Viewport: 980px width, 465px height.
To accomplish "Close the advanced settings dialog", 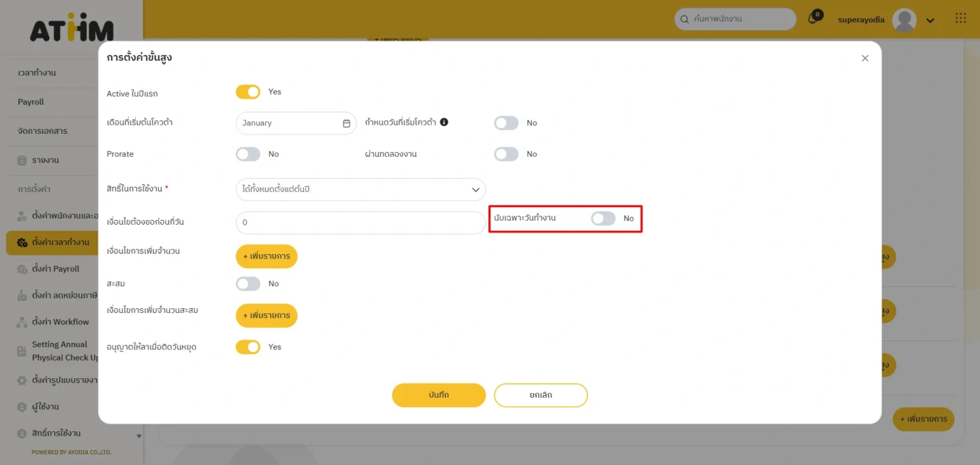I will tap(864, 58).
